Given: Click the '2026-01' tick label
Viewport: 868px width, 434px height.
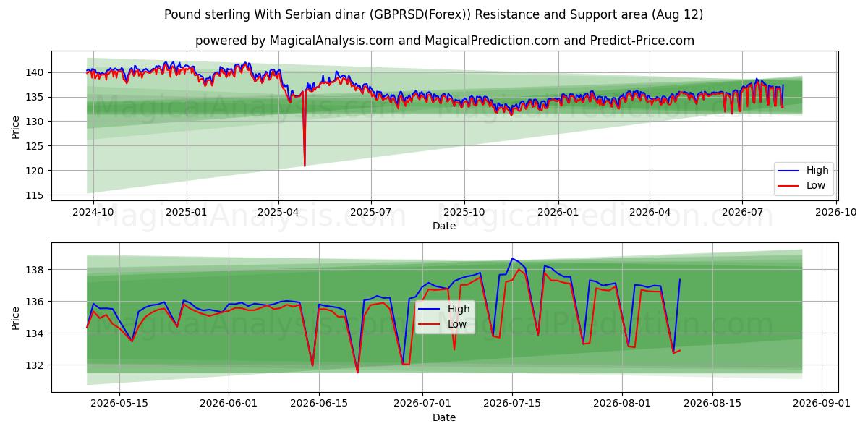Looking at the screenshot, I should pyautogui.click(x=558, y=212).
